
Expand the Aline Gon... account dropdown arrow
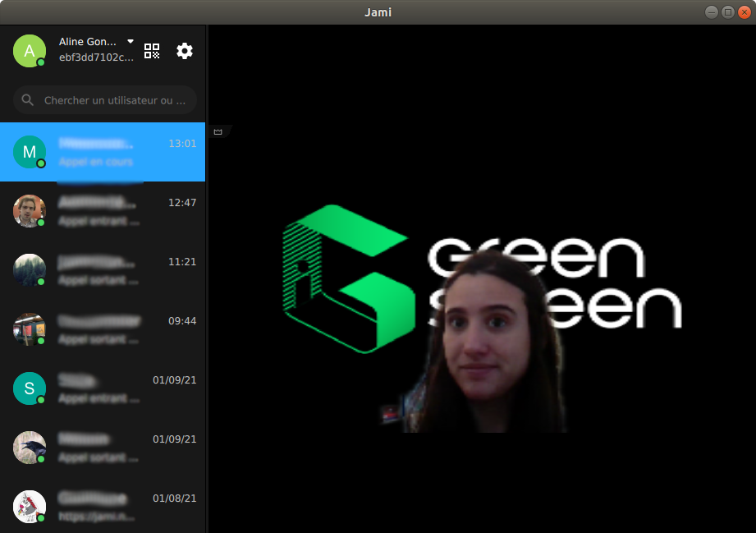(x=131, y=42)
